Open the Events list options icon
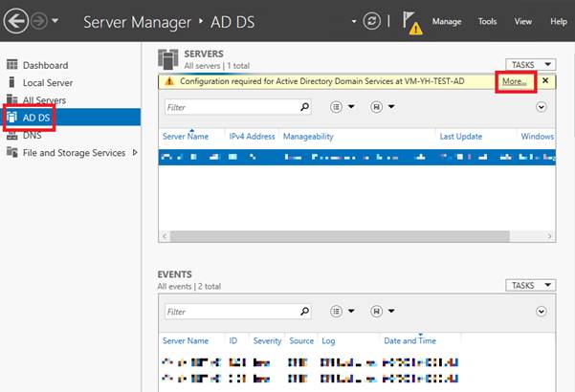Viewport: 575px width, 392px height. pyautogui.click(x=336, y=312)
